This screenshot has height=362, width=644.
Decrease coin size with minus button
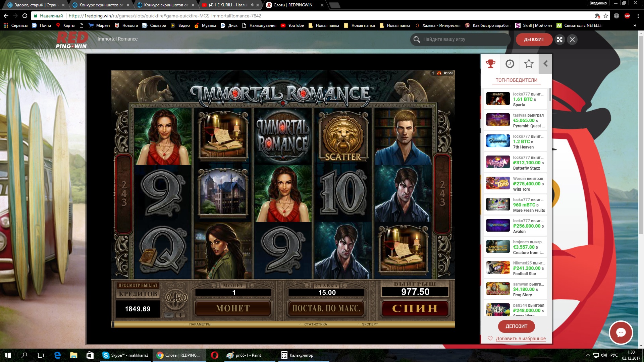[x=169, y=315]
